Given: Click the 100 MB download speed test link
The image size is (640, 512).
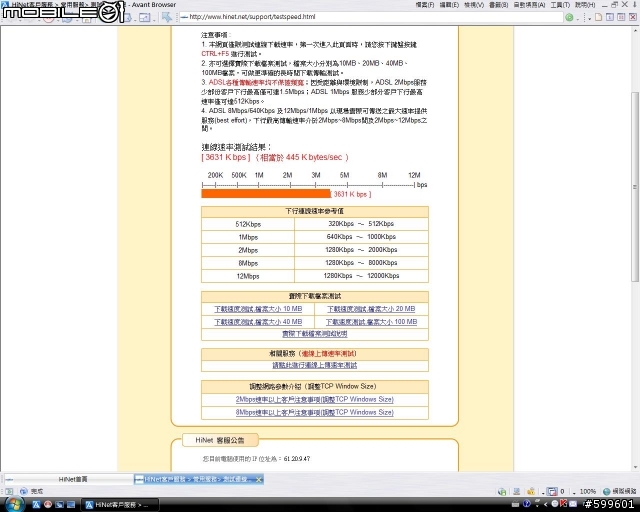Looking at the screenshot, I should tap(371, 322).
